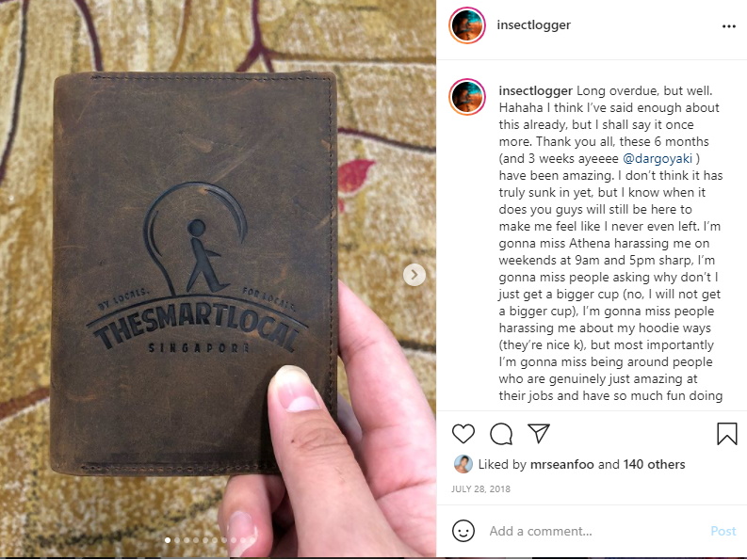Open the @dargoyaki mention link
747x560 pixels.
pos(657,158)
